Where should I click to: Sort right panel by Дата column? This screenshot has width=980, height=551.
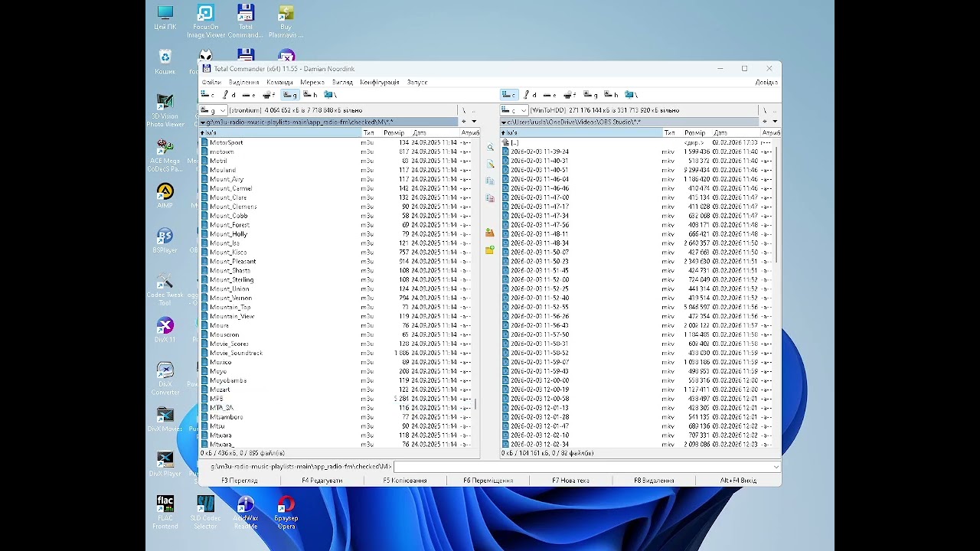[735, 133]
